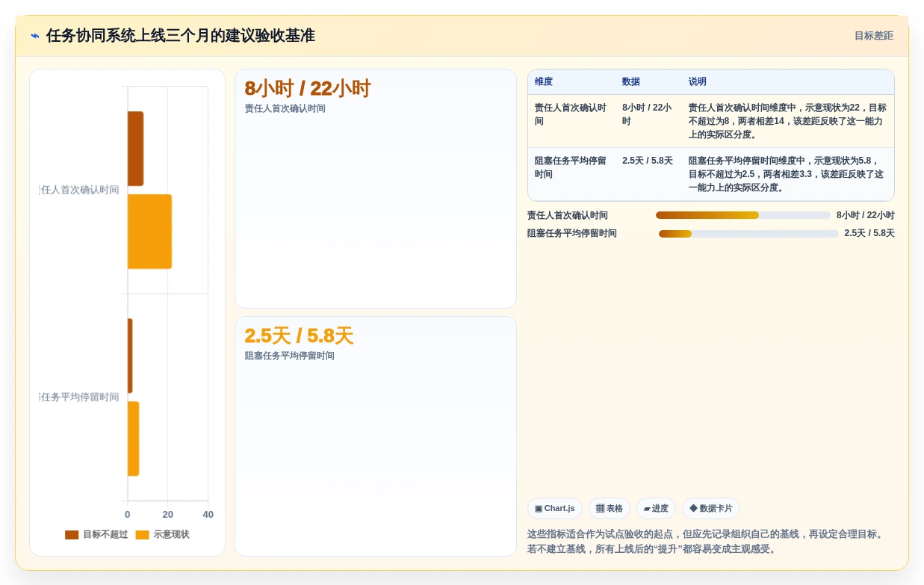
Task: Click the 数据 column header
Action: (631, 82)
